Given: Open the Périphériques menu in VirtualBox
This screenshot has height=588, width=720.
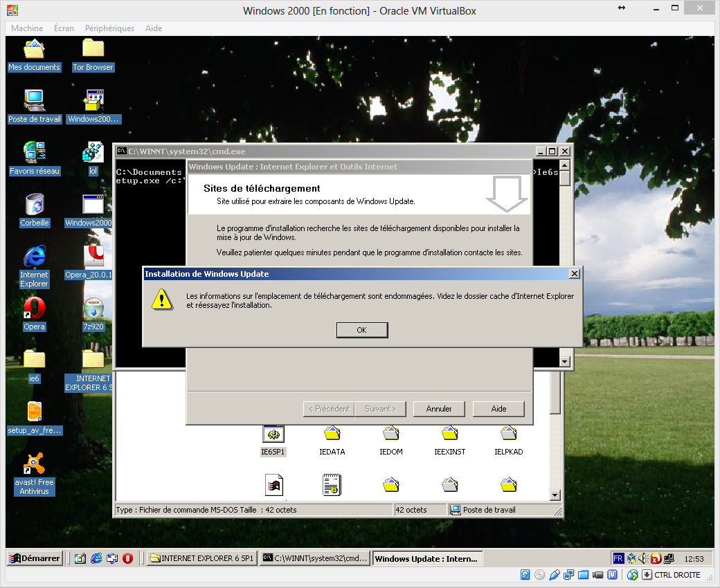Looking at the screenshot, I should pyautogui.click(x=110, y=28).
